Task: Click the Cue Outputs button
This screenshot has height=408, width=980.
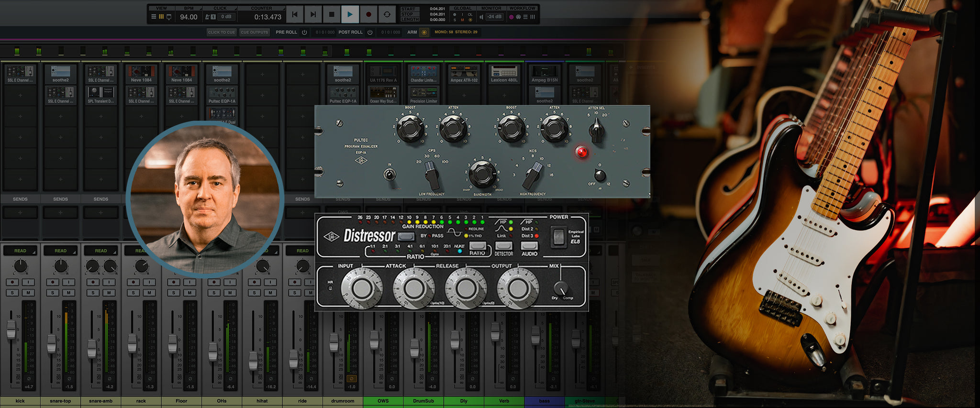Action: pos(255,32)
